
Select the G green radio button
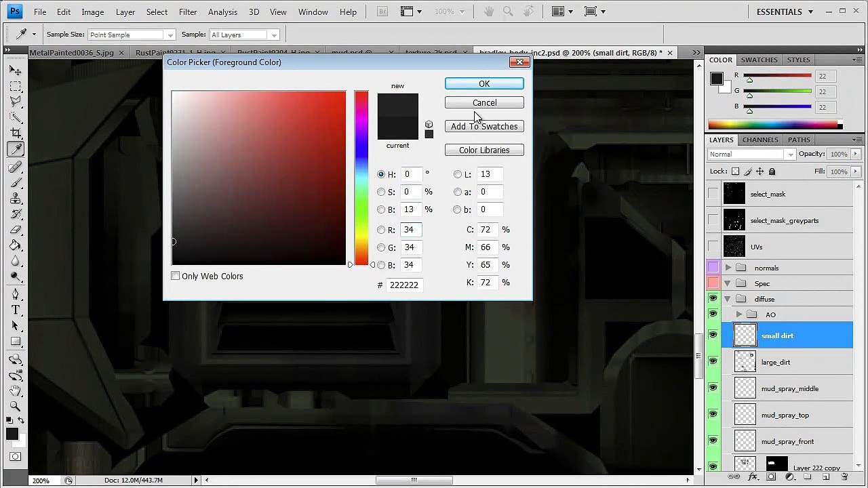point(381,247)
